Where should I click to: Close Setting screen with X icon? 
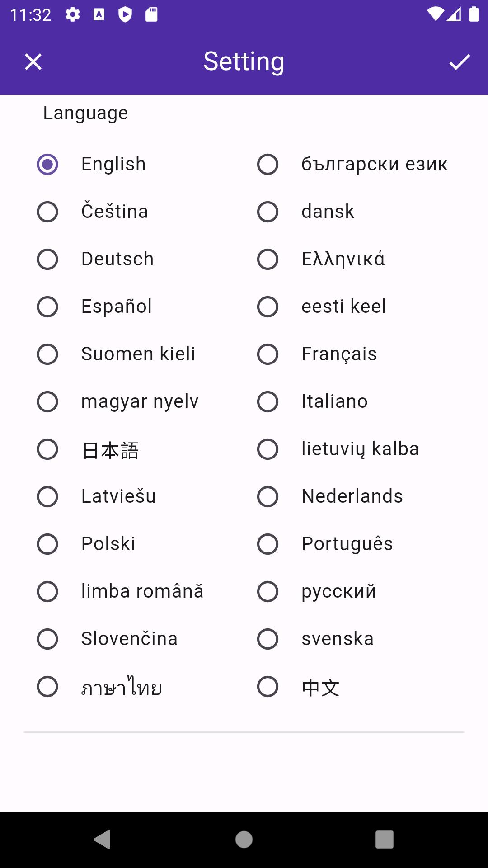[33, 62]
